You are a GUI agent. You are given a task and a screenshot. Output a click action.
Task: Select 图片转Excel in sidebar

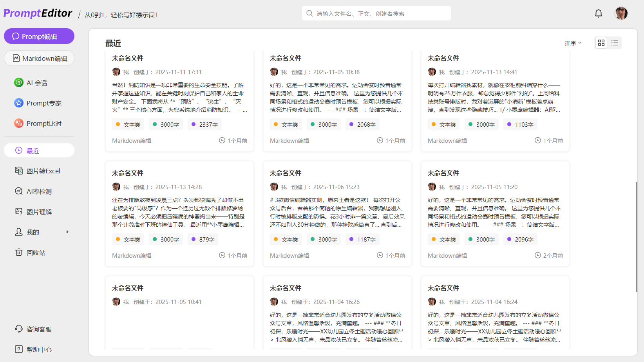click(43, 171)
